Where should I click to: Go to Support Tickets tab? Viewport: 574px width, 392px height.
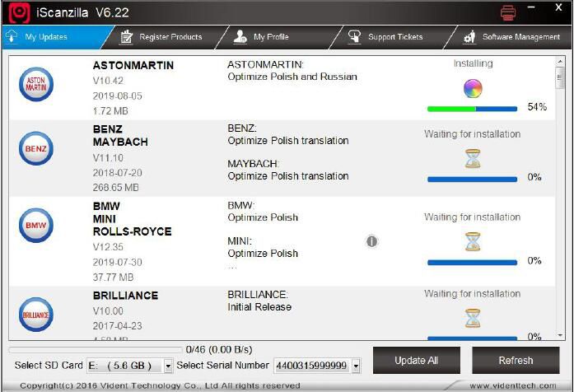(394, 37)
